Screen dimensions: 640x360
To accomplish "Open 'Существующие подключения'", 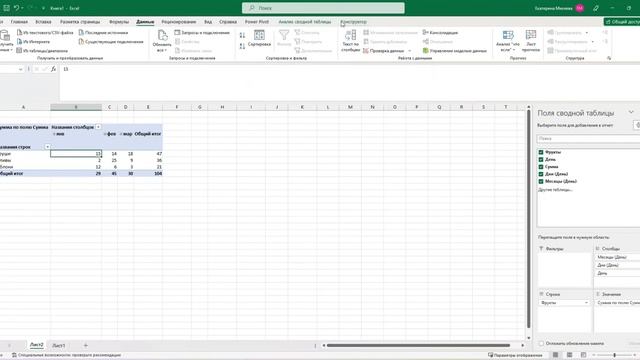I will click(111, 42).
